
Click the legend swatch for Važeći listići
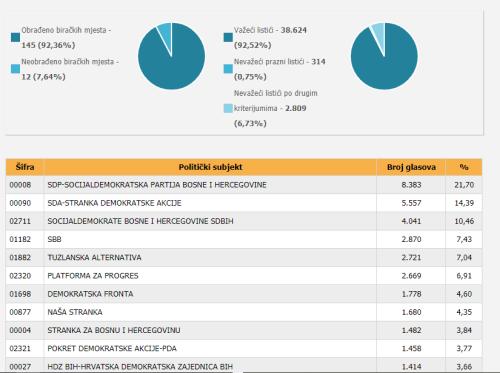(228, 37)
